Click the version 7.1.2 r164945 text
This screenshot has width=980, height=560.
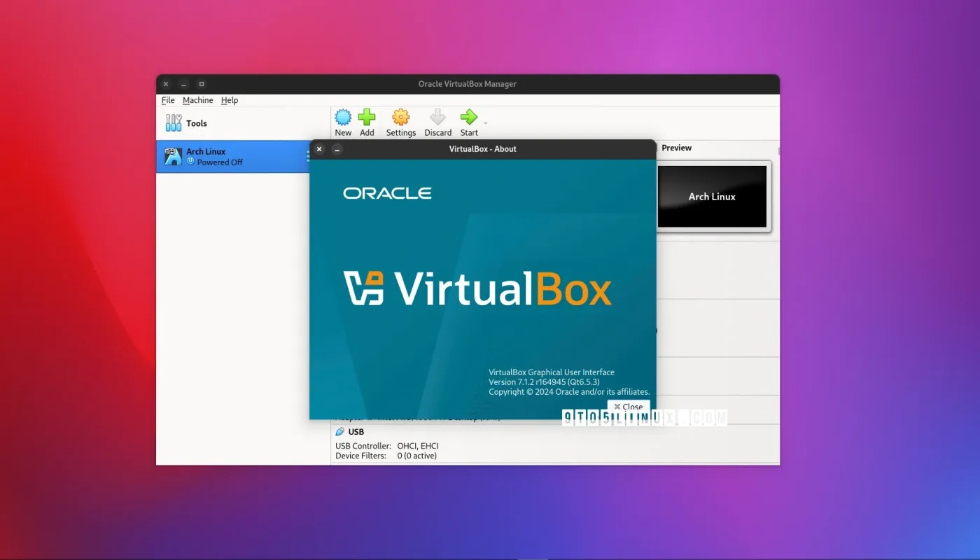(544, 382)
